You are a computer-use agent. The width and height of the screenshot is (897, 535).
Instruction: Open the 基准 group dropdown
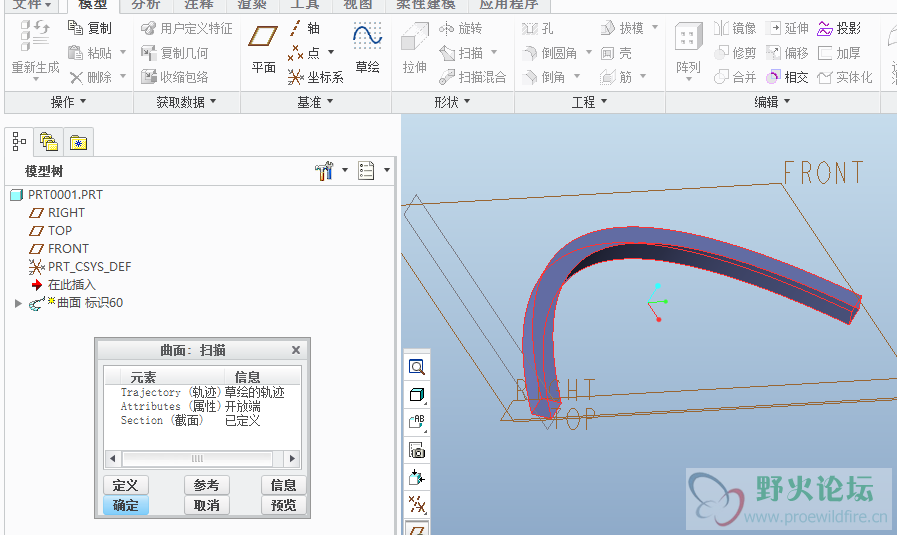point(315,102)
